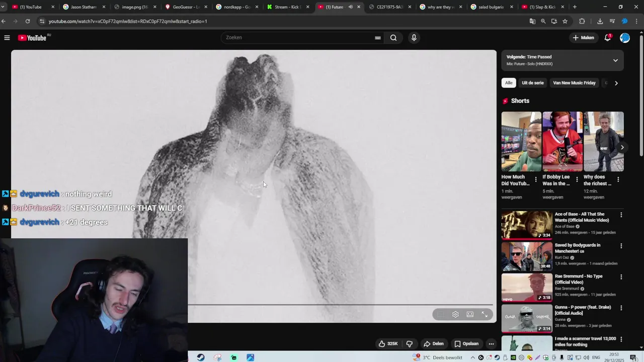The height and width of the screenshot is (362, 644).
Task: View site information next to the URL
Action: point(42,21)
